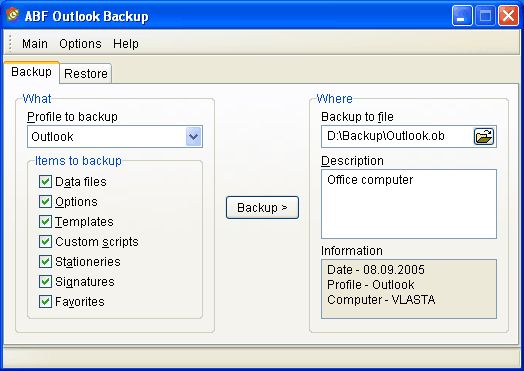The height and width of the screenshot is (371, 524).
Task: Open the Help menu
Action: pyautogui.click(x=126, y=43)
